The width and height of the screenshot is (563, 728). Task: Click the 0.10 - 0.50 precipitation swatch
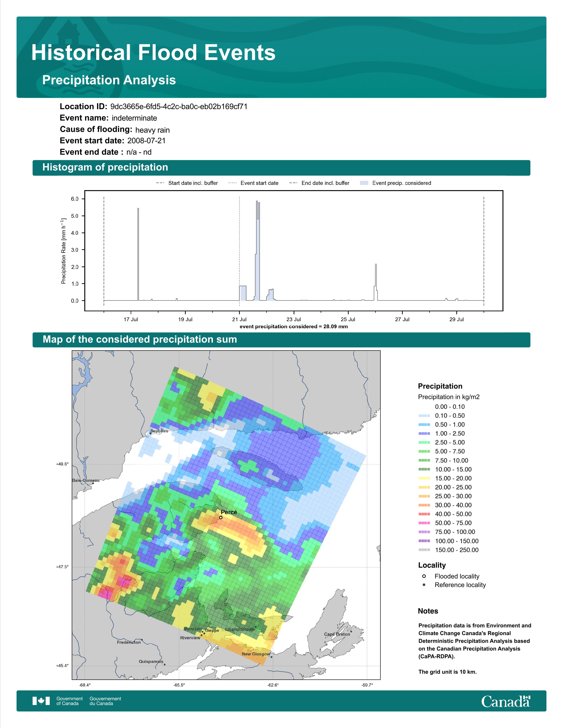coord(424,416)
